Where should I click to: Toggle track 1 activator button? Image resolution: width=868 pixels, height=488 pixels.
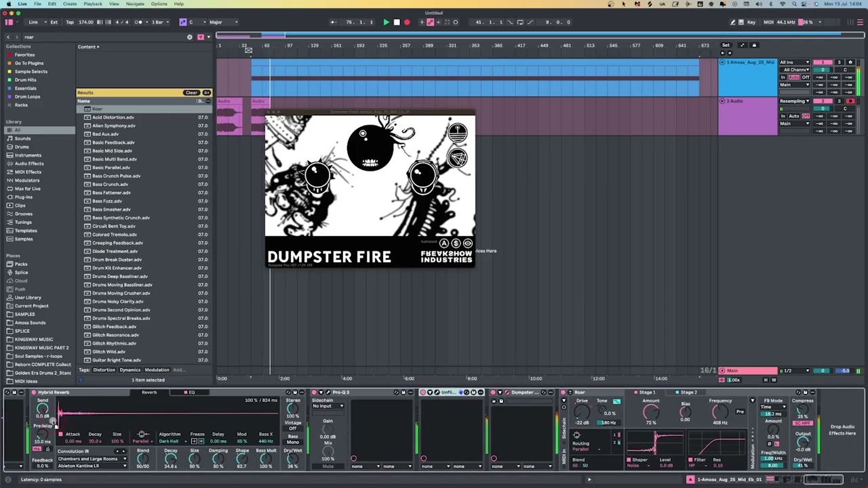[x=823, y=62]
